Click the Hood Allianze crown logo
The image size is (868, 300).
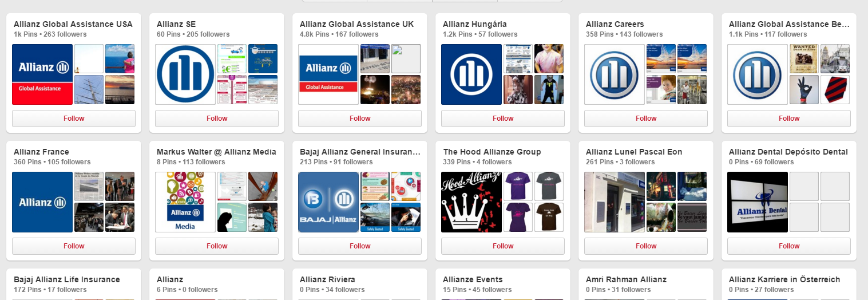(471, 202)
